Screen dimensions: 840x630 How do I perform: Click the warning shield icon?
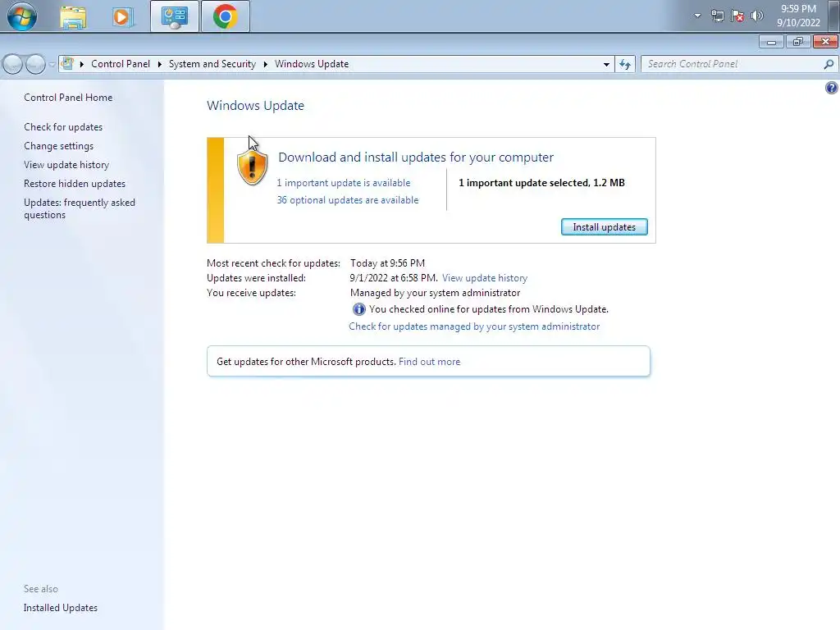(x=253, y=167)
